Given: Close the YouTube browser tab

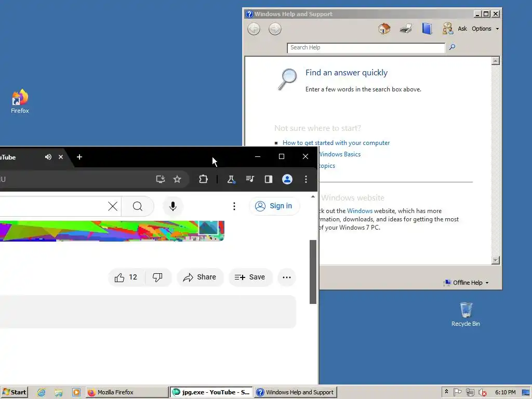Looking at the screenshot, I should (61, 157).
